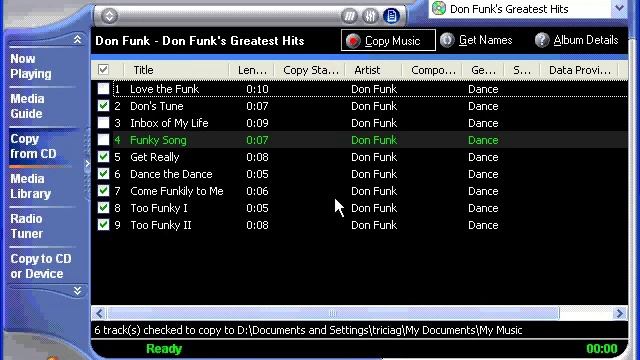Click the red Copy Music record icon
Screen dimensions: 640x360
[353, 41]
